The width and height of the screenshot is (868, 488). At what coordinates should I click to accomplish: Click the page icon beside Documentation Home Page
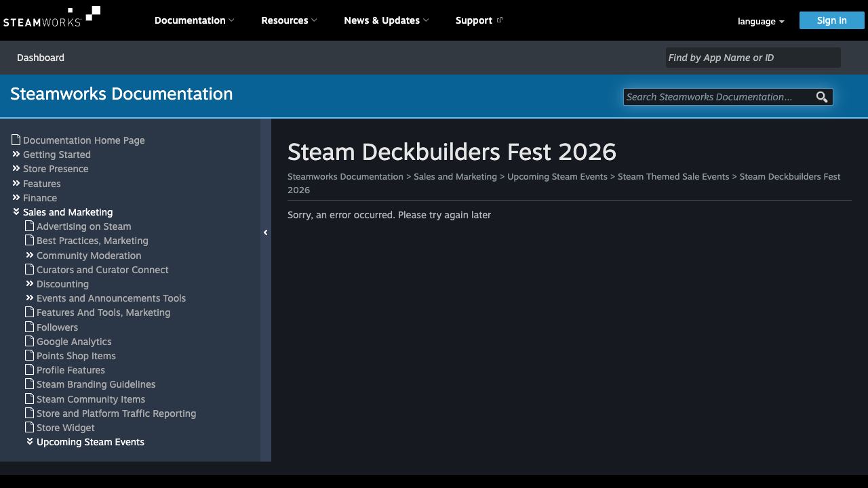(16, 140)
